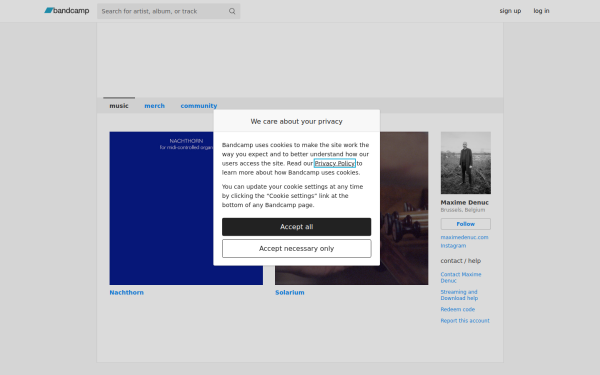
Task: Click Maxime Denuc's profile photo
Action: 466,163
